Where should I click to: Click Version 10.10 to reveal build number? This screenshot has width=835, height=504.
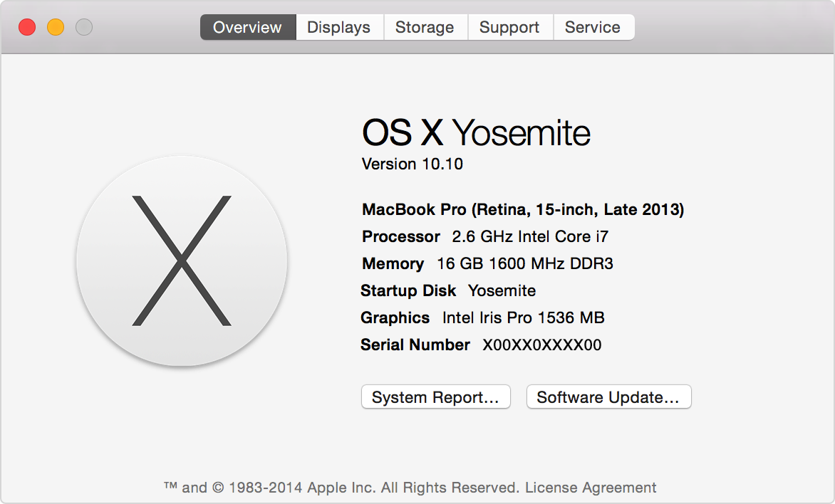tap(413, 164)
